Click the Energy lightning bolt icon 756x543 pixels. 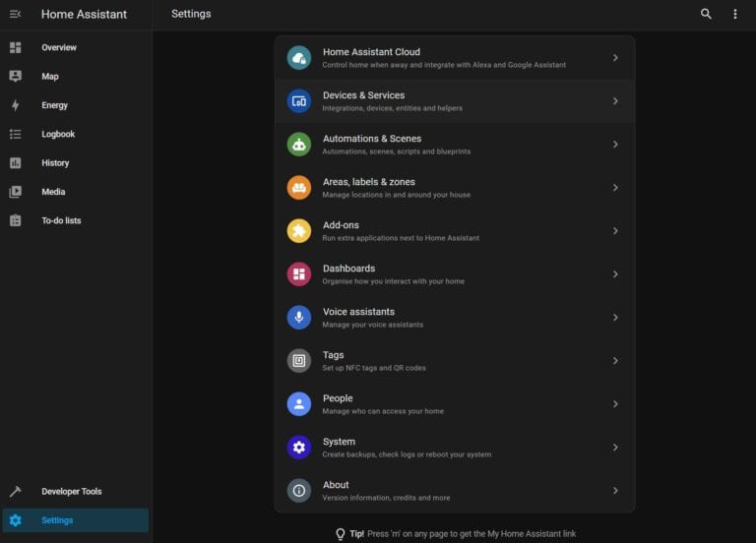[16, 105]
